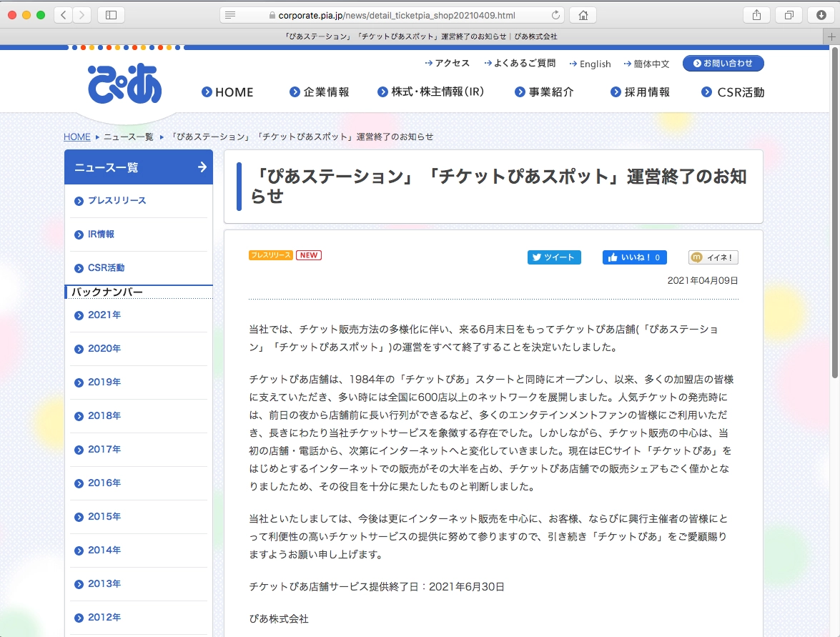840x637 pixels.
Task: Click the mixi イイネ！ button
Action: [713, 257]
